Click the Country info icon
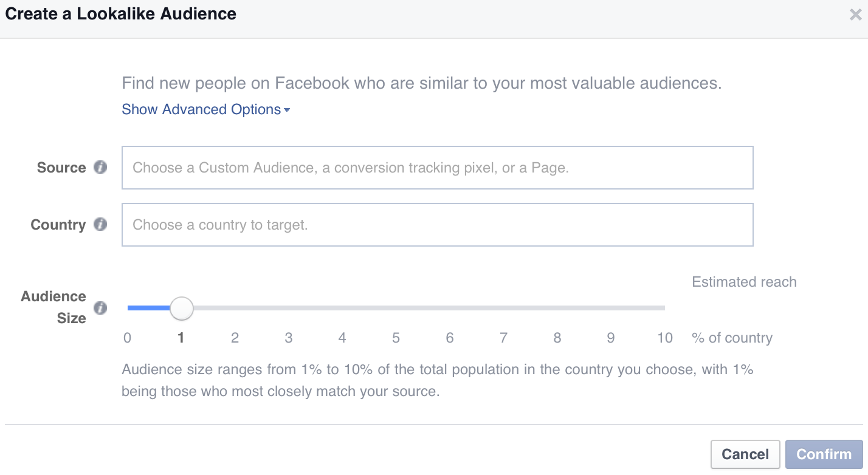868x475 pixels. (100, 225)
